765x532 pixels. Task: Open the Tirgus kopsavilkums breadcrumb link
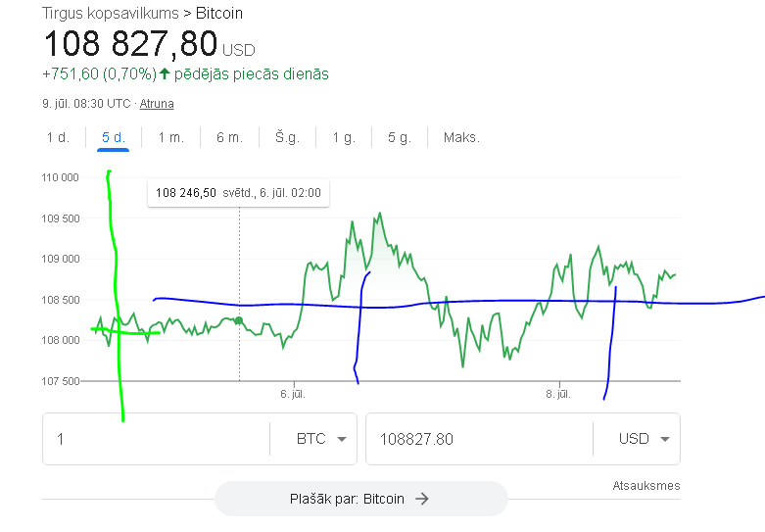coord(111,13)
